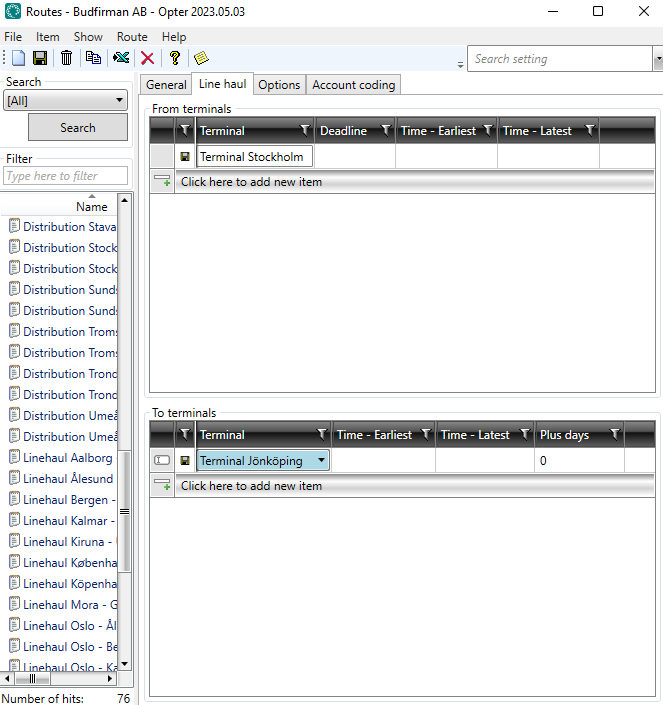Click the trash can Delete icon
This screenshot has width=663, height=705.
pos(66,58)
